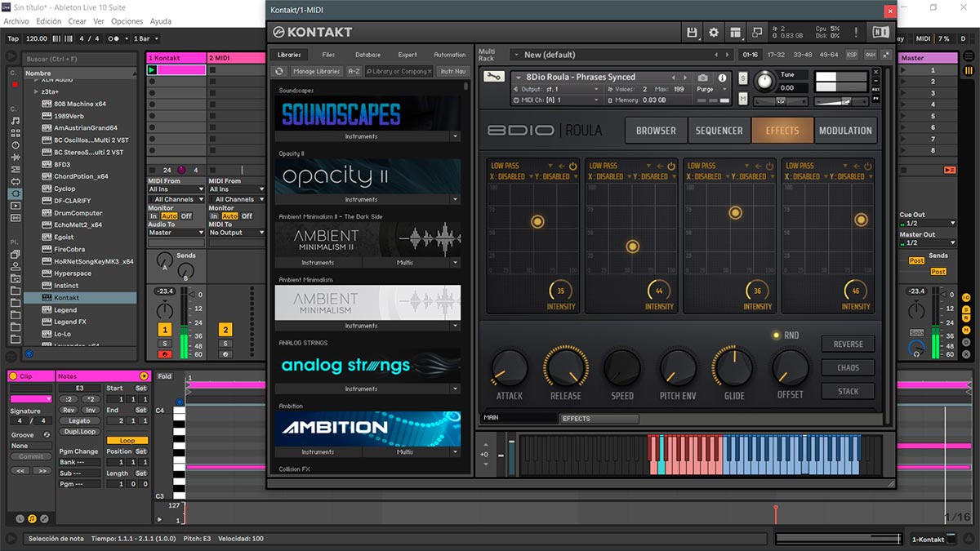This screenshot has height=551, width=980.
Task: Click the NI logo button
Action: point(880,33)
